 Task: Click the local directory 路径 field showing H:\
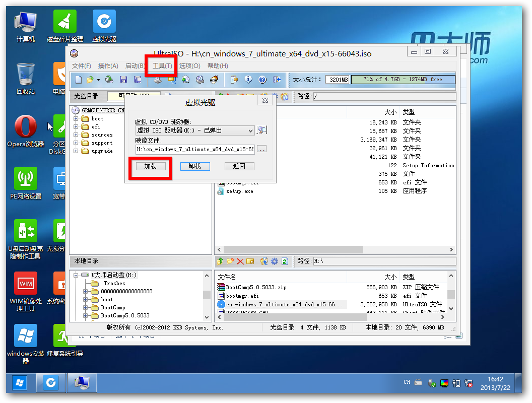(x=384, y=261)
